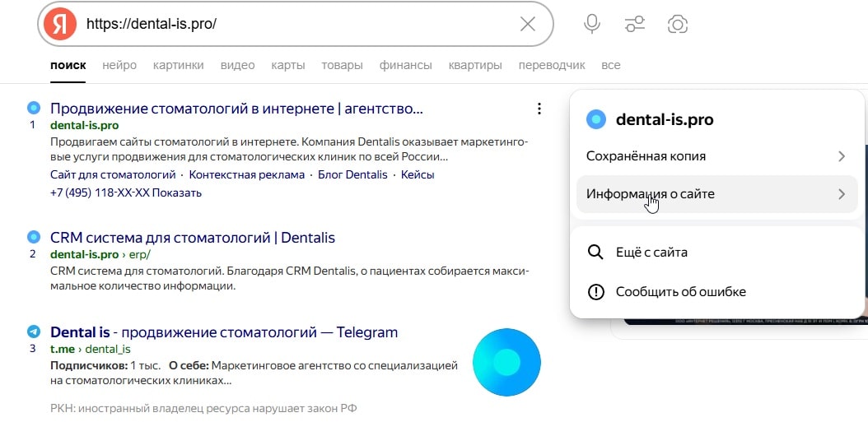This screenshot has height=422, width=868.
Task: Open the нейро tab
Action: coord(119,65)
